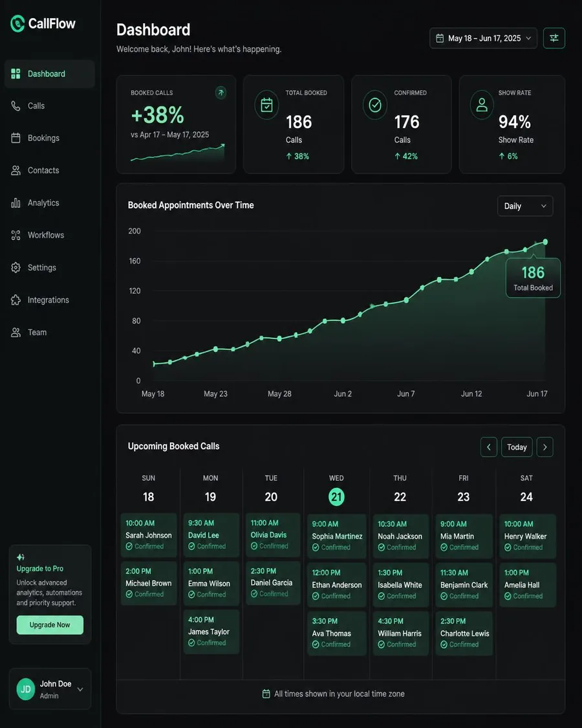582x728 pixels.
Task: Click the Settings gear icon
Action: coord(16,267)
